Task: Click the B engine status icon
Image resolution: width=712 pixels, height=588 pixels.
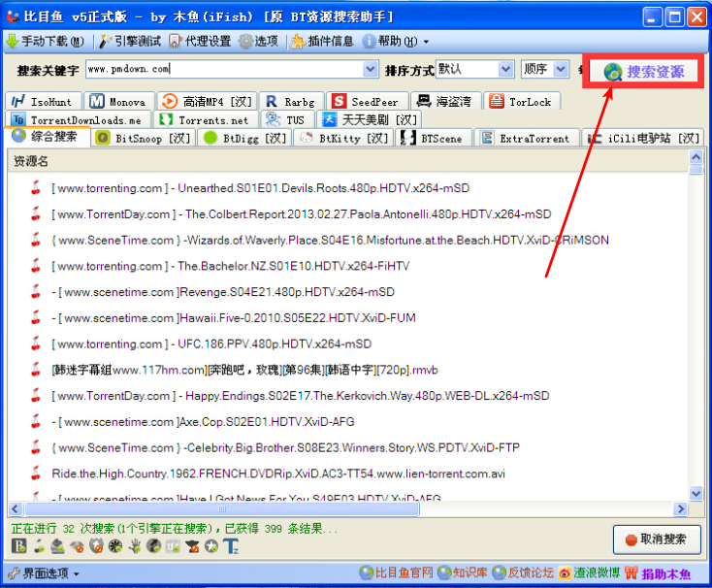Action: [19, 545]
